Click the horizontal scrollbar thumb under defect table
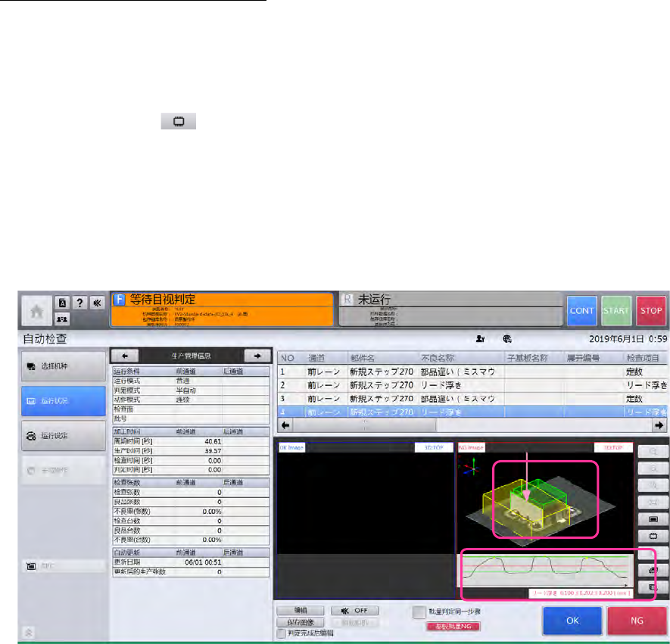The width and height of the screenshot is (670, 644). [x=364, y=425]
